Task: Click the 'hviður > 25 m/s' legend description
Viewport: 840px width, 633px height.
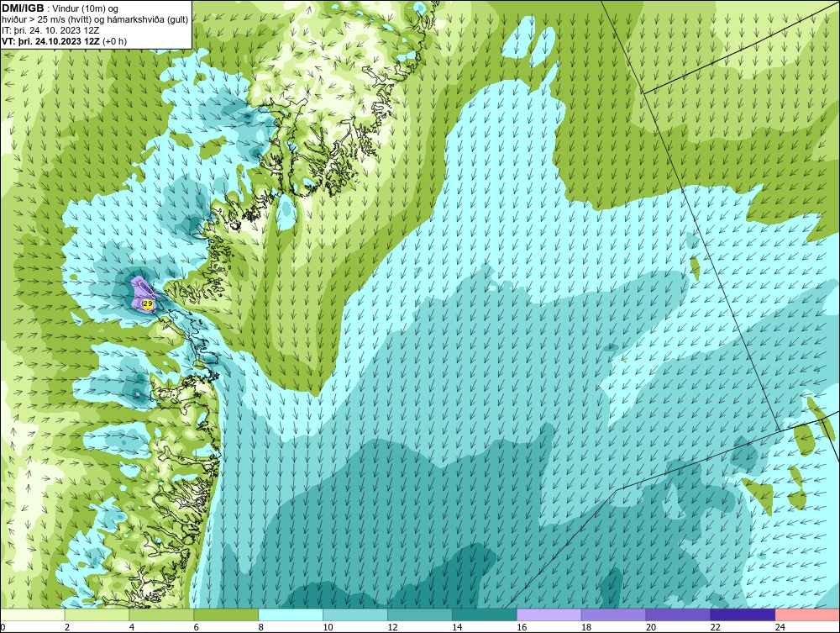Action: [95, 20]
